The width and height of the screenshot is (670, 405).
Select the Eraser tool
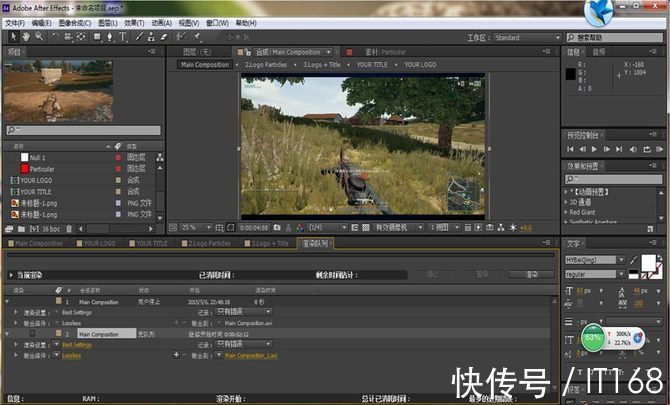tap(164, 37)
